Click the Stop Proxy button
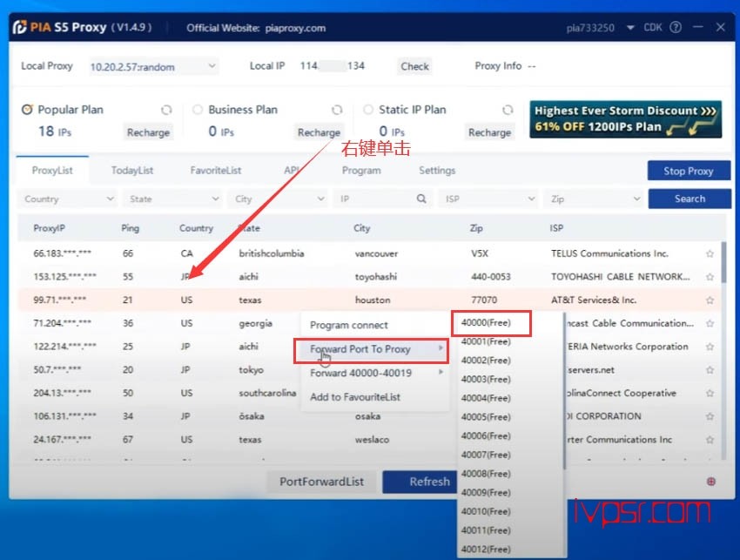 click(x=689, y=171)
